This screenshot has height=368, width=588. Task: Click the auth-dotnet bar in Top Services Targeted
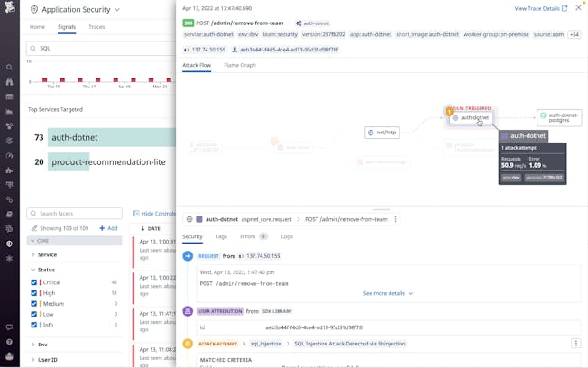[x=112, y=137]
